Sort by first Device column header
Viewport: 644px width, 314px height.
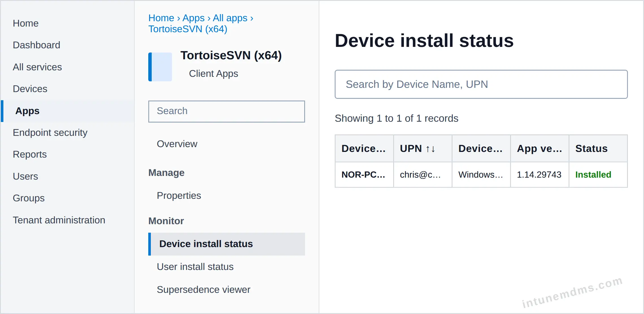[x=364, y=149]
